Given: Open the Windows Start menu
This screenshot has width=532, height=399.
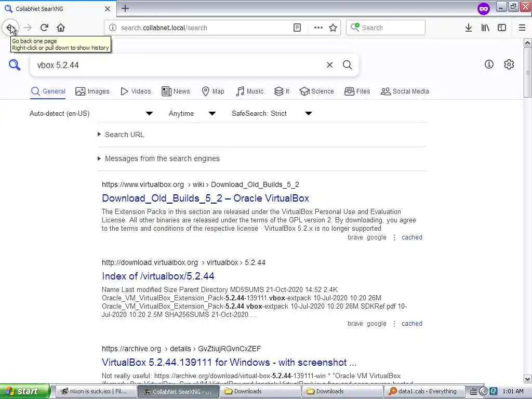Looking at the screenshot, I should 25,391.
